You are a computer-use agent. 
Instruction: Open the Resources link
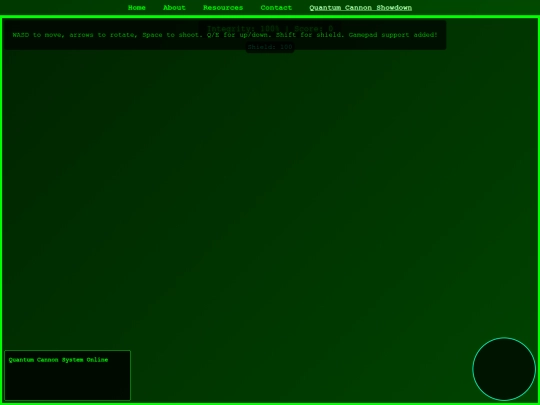click(x=223, y=8)
